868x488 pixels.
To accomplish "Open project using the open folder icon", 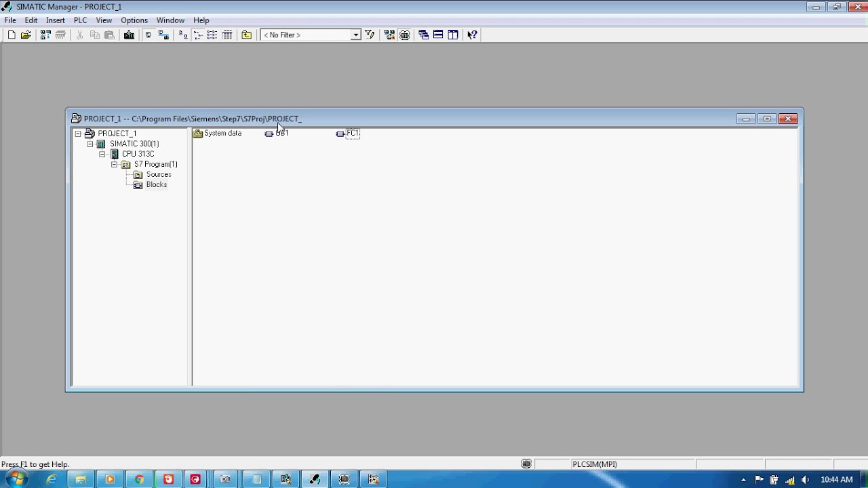I will click(26, 35).
